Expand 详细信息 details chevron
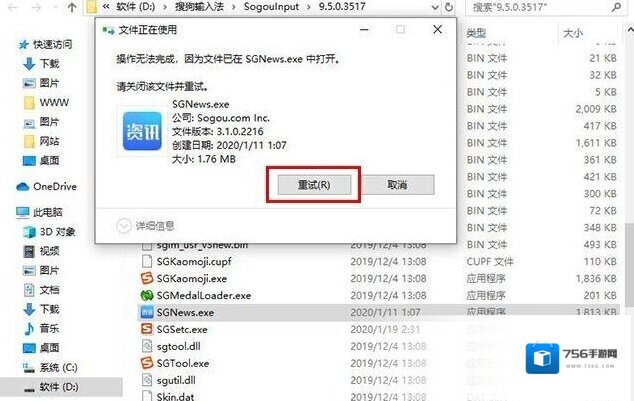Screen dimensions: 634x401 point(124,226)
